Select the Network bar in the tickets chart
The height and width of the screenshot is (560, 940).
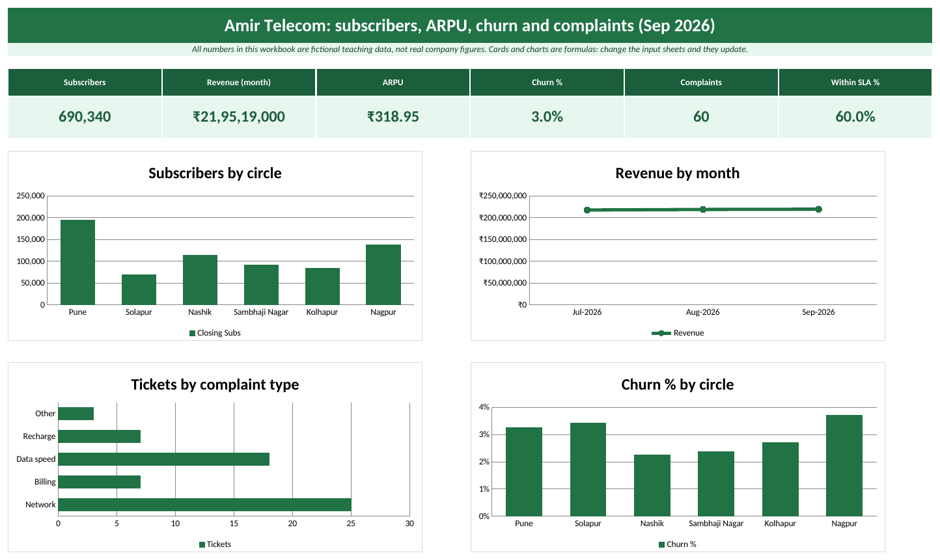click(x=204, y=505)
